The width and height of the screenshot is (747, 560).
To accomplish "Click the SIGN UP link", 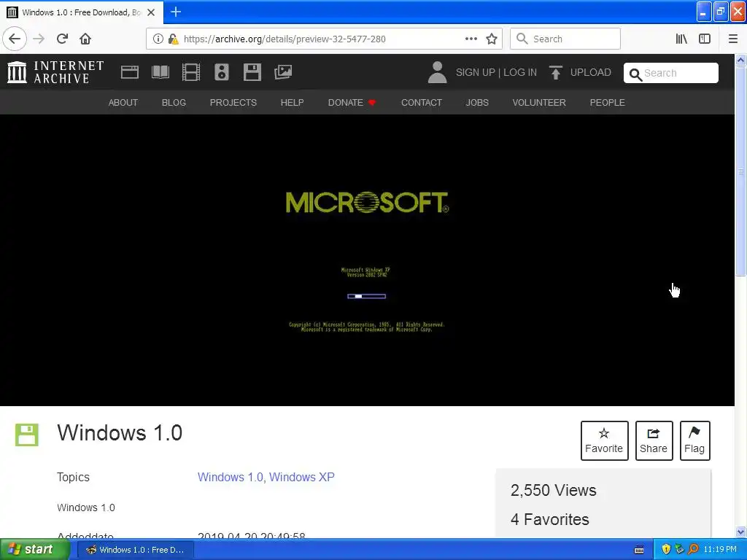I will tap(476, 72).
